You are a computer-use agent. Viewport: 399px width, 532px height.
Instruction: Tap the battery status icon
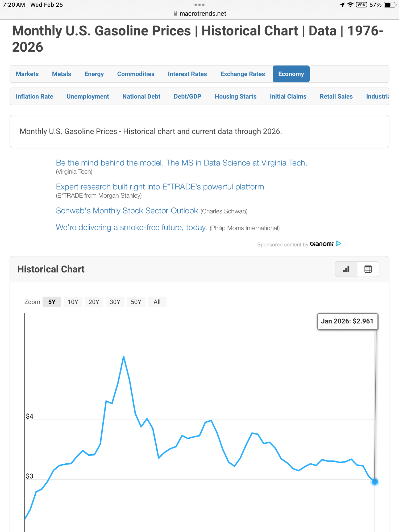coord(389,5)
